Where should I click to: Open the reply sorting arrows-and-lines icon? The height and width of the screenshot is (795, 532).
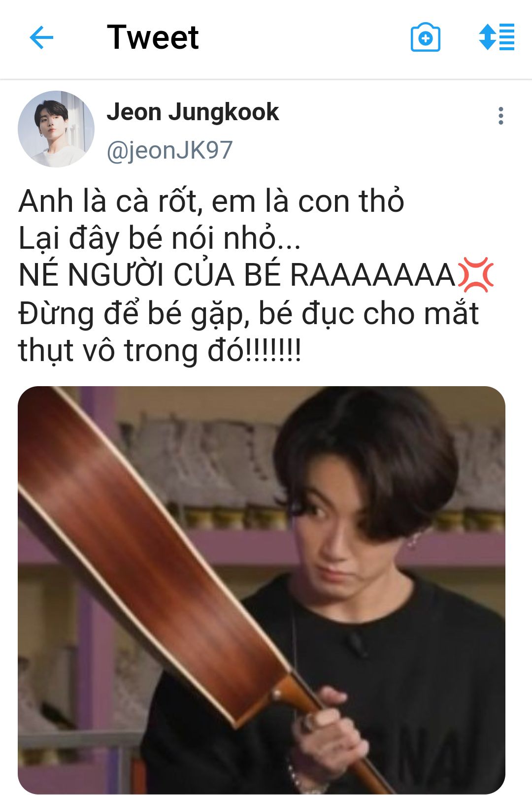pyautogui.click(x=497, y=37)
